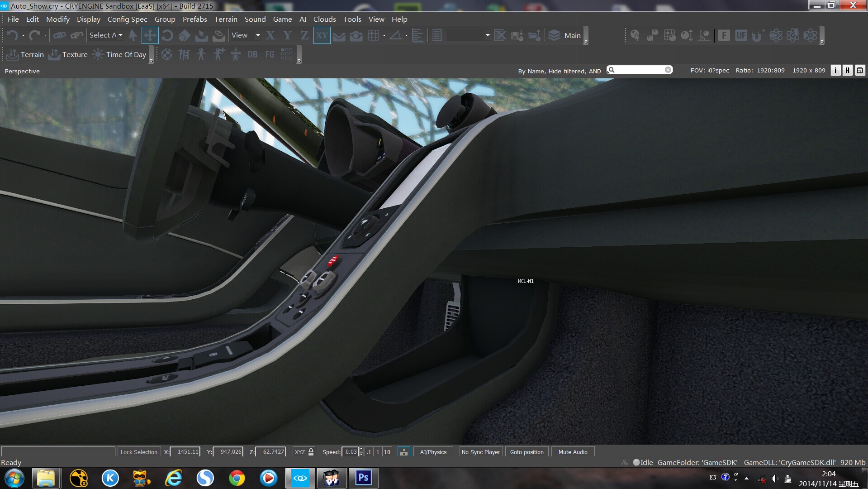Image resolution: width=868 pixels, height=489 pixels.
Task: Select the Rotate tool
Action: click(167, 35)
